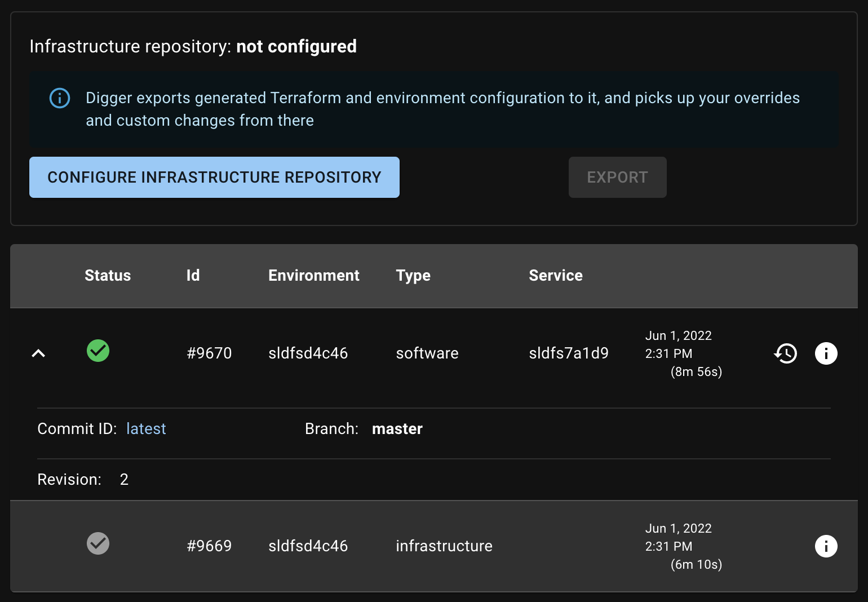Select the #9669 deployment id

click(209, 546)
